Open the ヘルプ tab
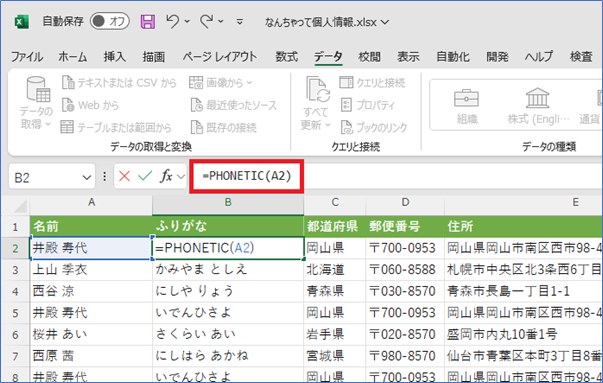The height and width of the screenshot is (383, 603). click(539, 57)
